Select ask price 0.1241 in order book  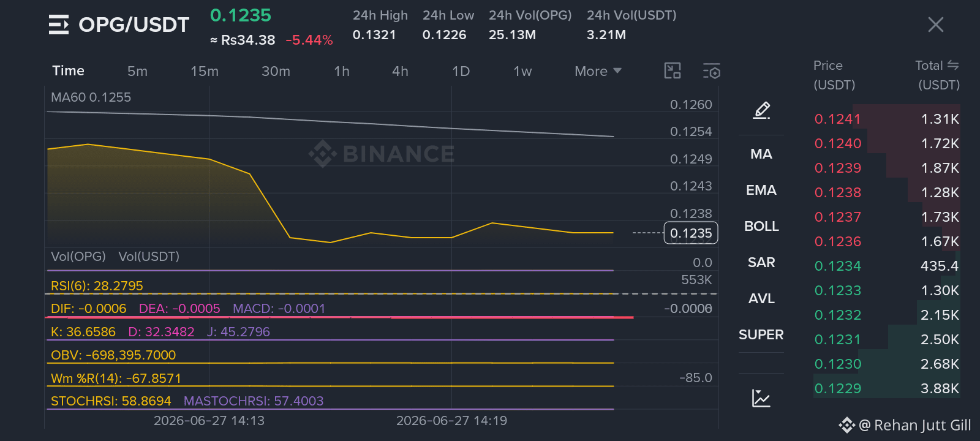(837, 119)
